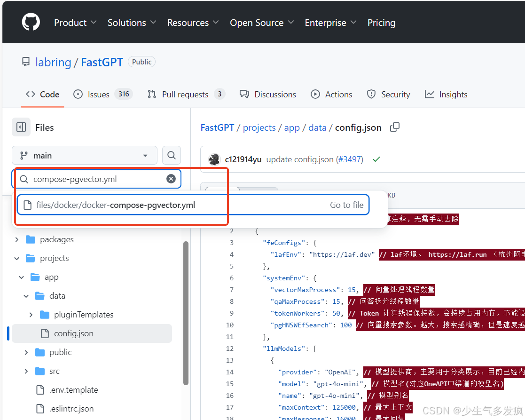This screenshot has height=420, width=525.
Task: Open the FastGPT repository link
Action: pyautogui.click(x=102, y=62)
